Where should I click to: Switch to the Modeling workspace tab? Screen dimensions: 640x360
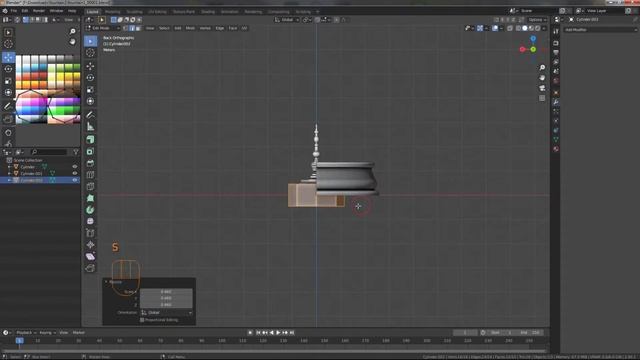click(x=113, y=12)
